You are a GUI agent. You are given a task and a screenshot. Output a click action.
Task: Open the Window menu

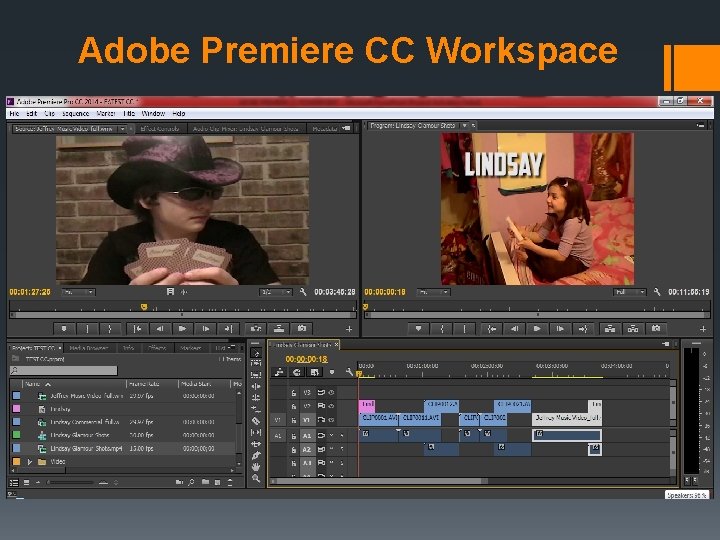(x=153, y=113)
